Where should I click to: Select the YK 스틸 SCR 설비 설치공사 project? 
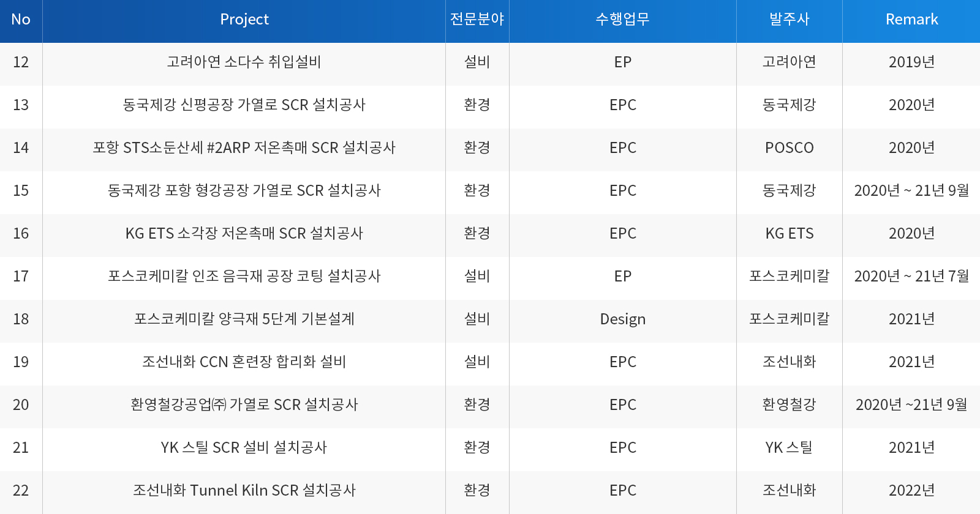tap(244, 447)
